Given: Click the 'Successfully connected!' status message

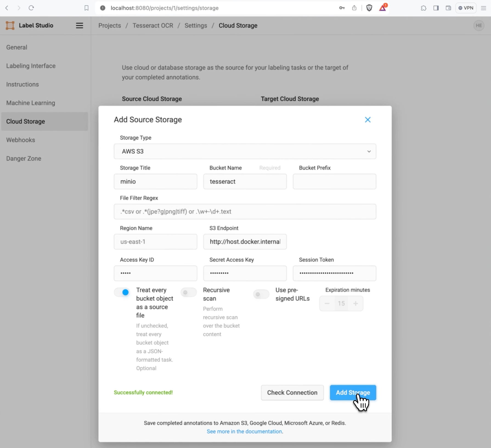Looking at the screenshot, I should [x=143, y=393].
